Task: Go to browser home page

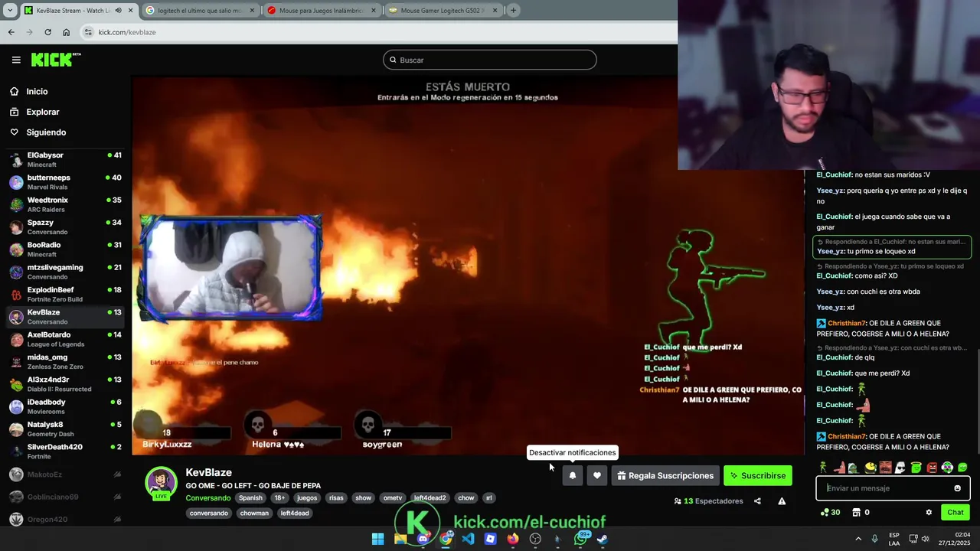Action: pos(66,32)
